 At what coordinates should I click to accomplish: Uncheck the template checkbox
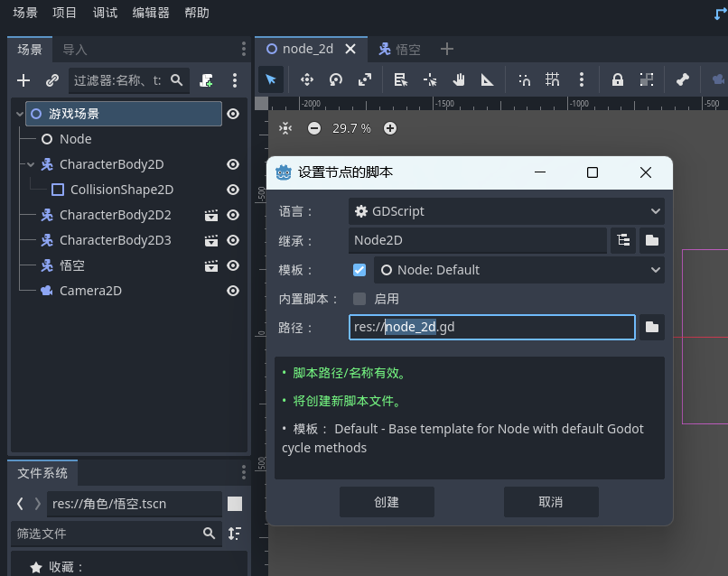pyautogui.click(x=359, y=270)
